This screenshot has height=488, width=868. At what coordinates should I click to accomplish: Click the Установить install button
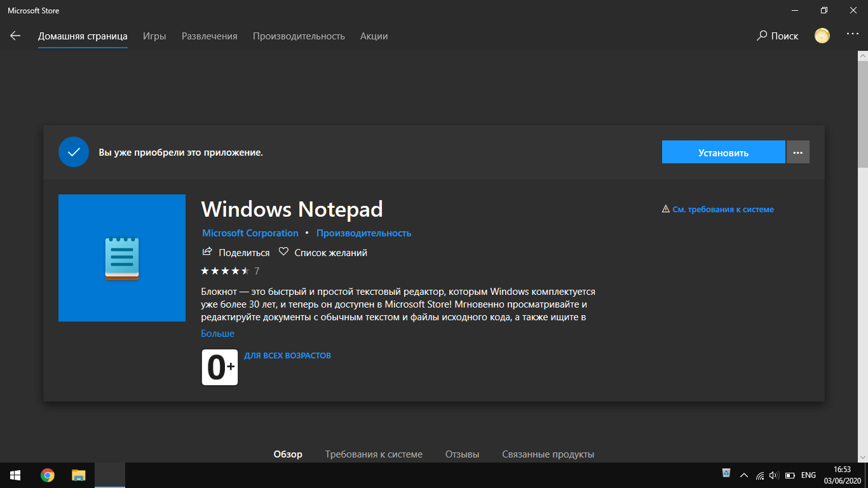coord(723,152)
